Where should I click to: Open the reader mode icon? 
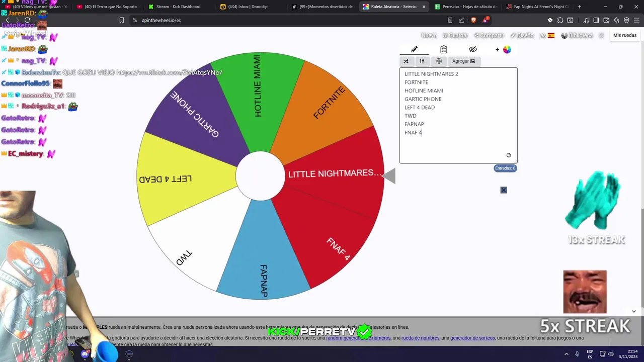(x=450, y=20)
